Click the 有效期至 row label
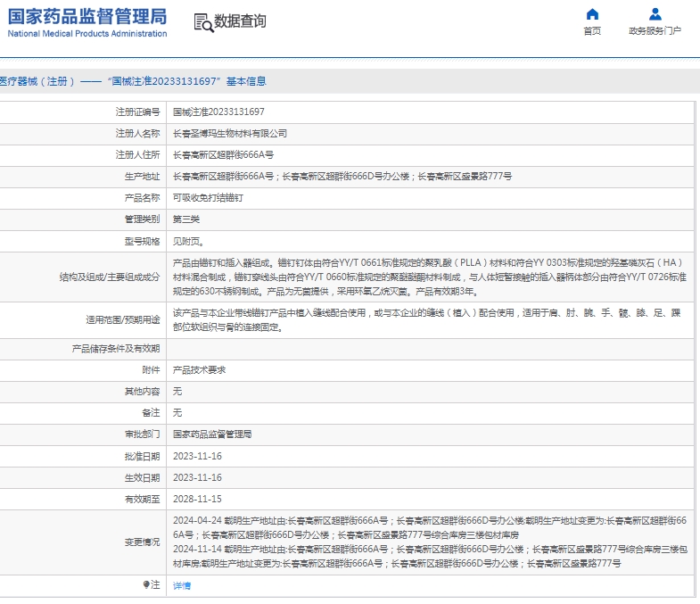700x604 pixels. [x=142, y=499]
